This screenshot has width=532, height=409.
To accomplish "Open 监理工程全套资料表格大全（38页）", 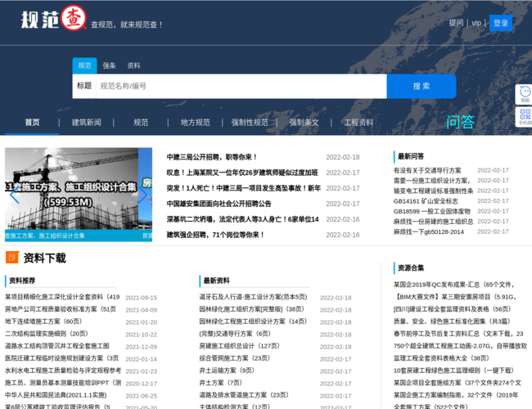I will (x=441, y=358).
